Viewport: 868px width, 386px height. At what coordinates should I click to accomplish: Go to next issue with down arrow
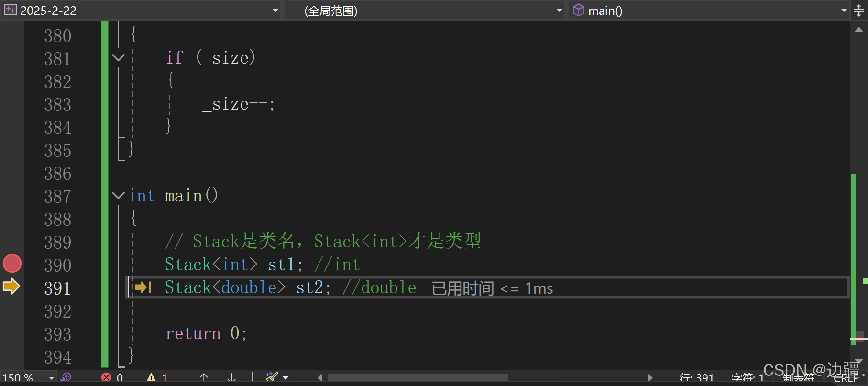231,378
